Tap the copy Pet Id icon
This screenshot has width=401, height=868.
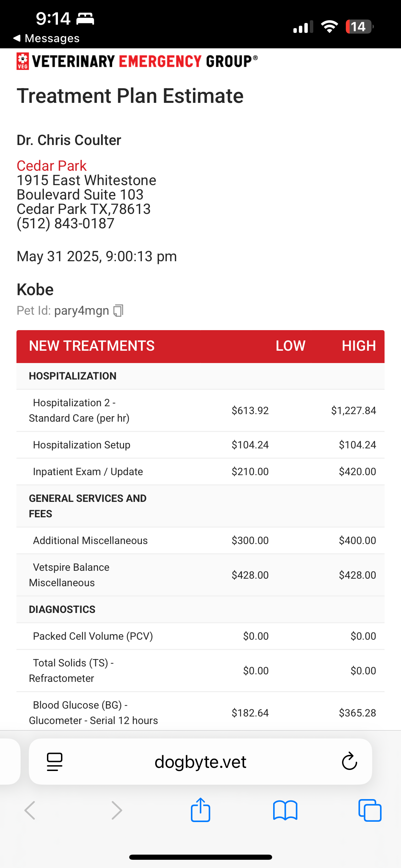(118, 311)
